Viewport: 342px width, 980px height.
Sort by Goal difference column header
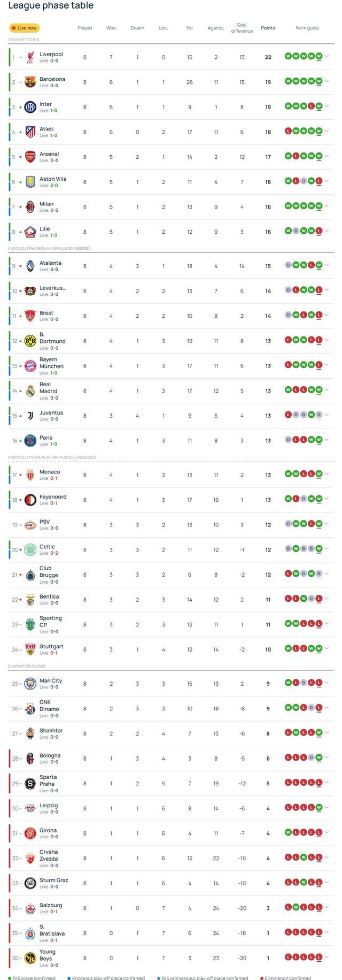pyautogui.click(x=242, y=28)
